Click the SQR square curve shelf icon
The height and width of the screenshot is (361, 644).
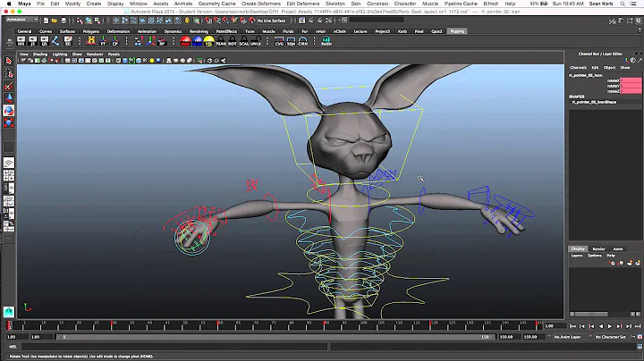click(x=292, y=41)
